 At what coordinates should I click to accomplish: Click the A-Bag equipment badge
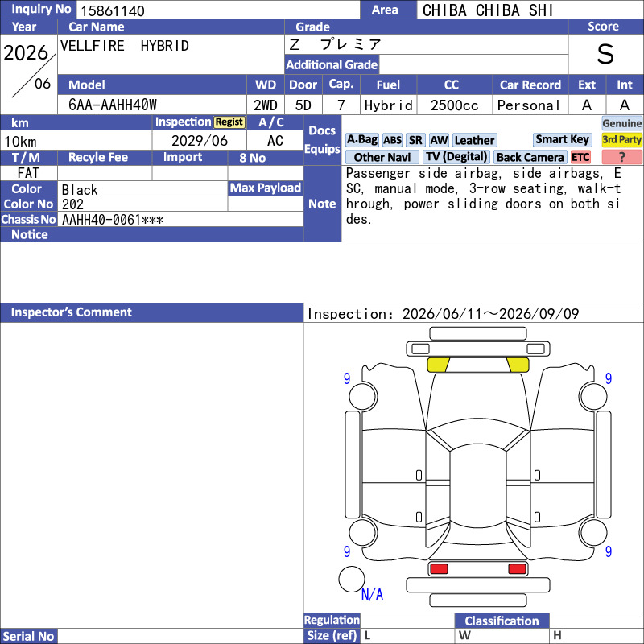click(x=361, y=139)
